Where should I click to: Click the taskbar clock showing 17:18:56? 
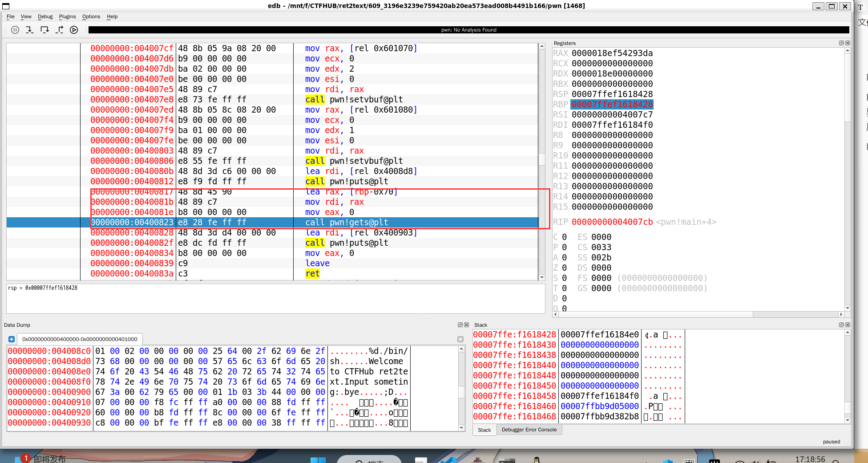click(x=810, y=459)
